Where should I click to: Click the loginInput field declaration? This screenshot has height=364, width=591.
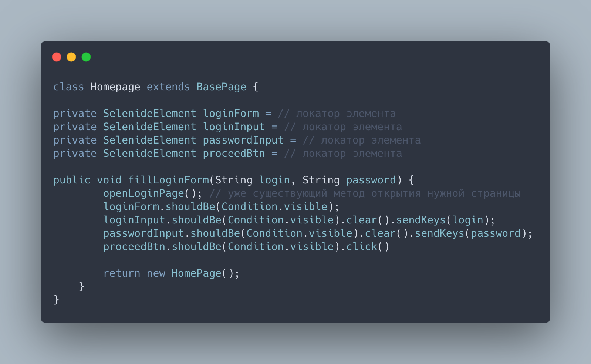click(x=234, y=127)
